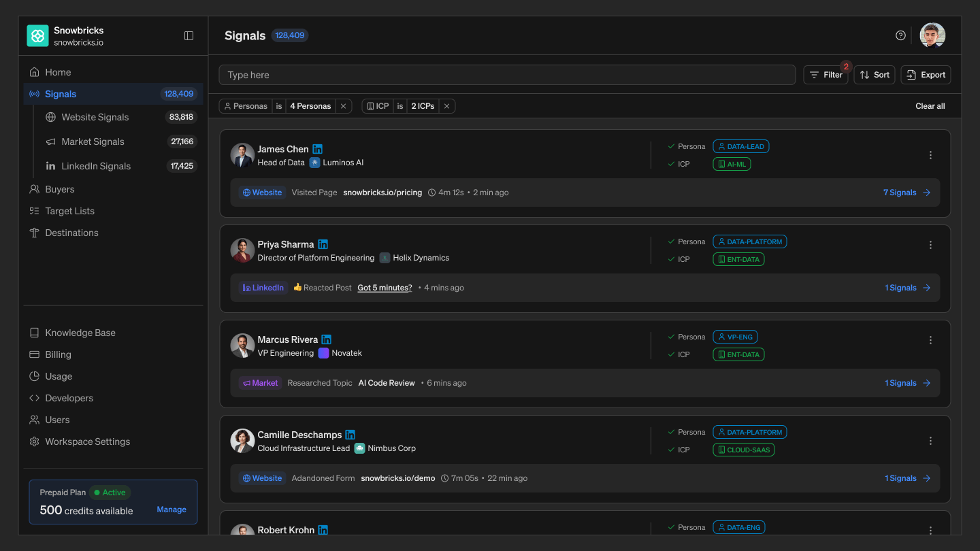Open Target Lists in the sidebar
This screenshot has height=551, width=980.
click(x=113, y=211)
